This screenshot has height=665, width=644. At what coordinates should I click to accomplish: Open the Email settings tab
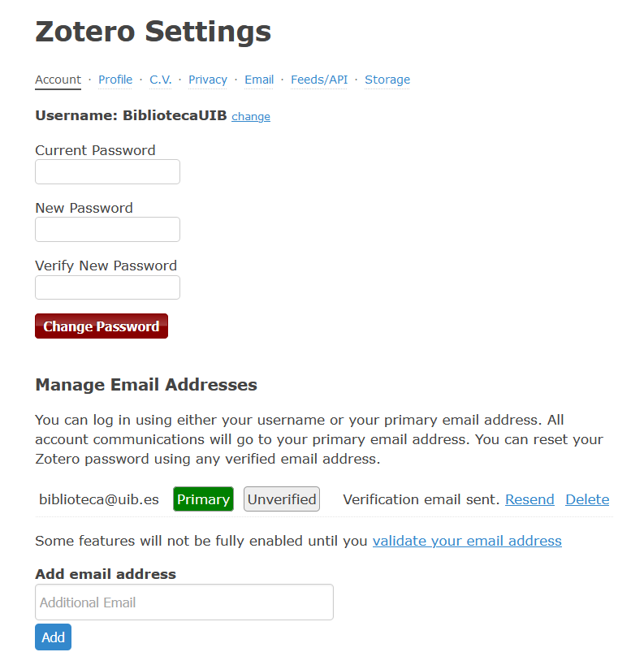pos(259,80)
